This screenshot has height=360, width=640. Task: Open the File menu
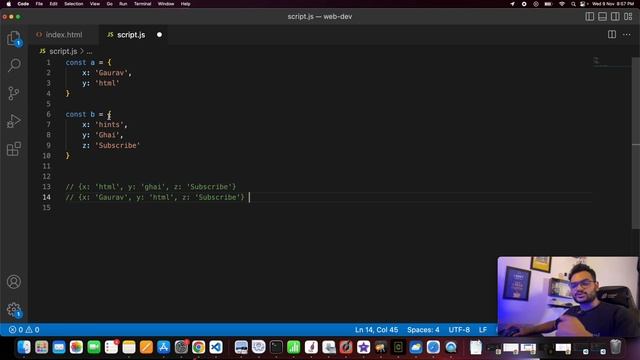(x=39, y=4)
